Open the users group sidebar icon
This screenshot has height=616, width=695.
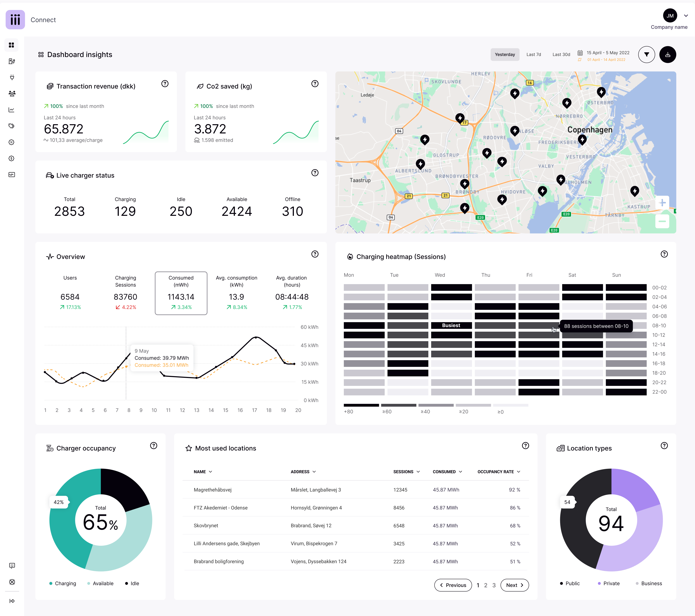click(12, 93)
